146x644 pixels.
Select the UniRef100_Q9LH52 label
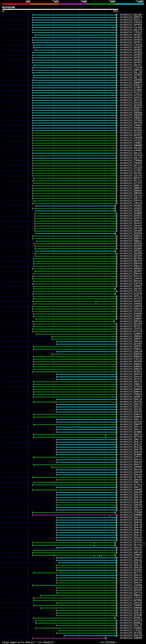pos(131,324)
